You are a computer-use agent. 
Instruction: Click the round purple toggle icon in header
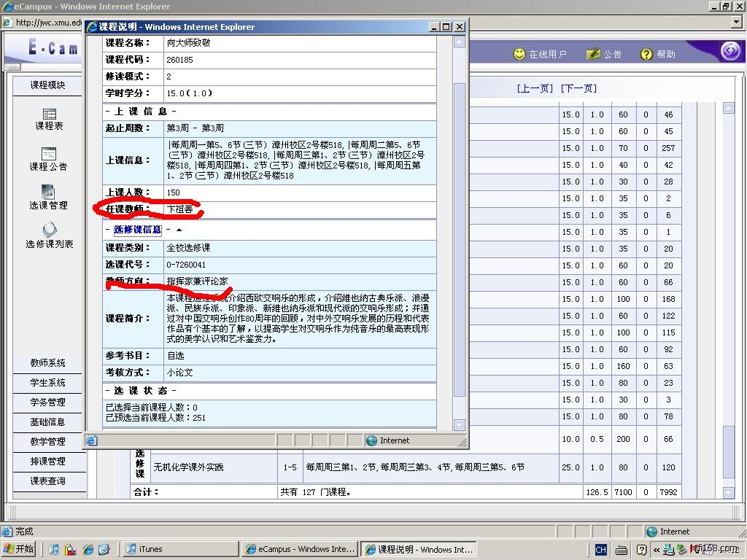730,51
